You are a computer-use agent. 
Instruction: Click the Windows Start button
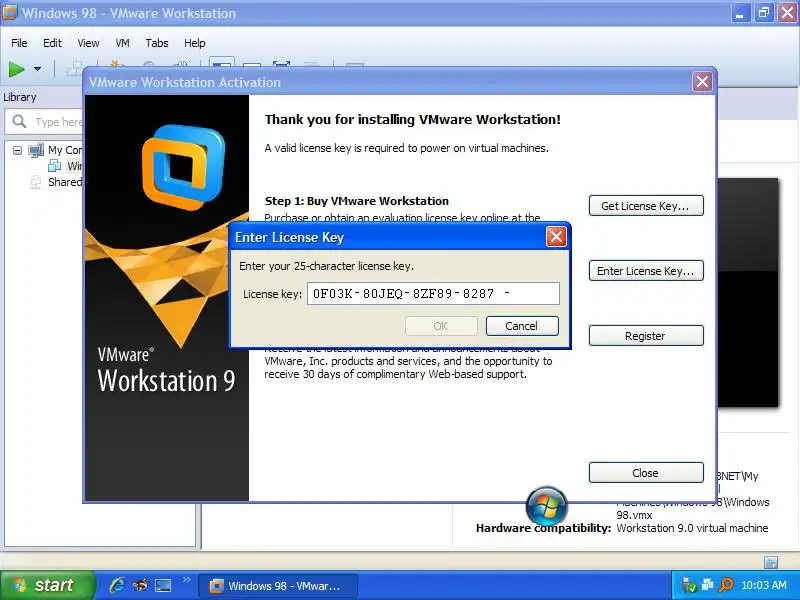pyautogui.click(x=47, y=585)
